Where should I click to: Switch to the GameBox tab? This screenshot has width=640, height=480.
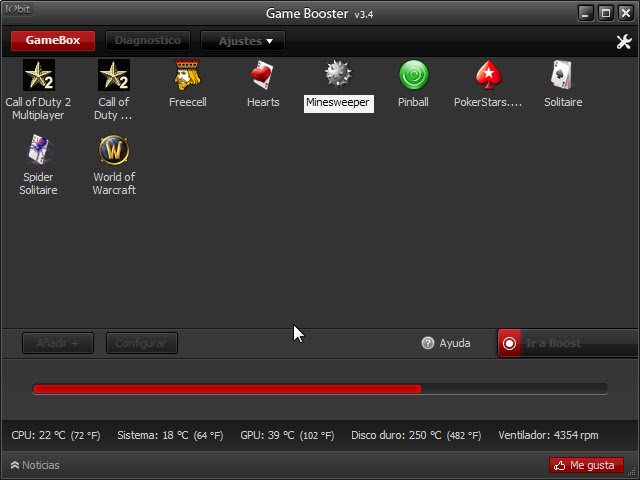coord(53,40)
